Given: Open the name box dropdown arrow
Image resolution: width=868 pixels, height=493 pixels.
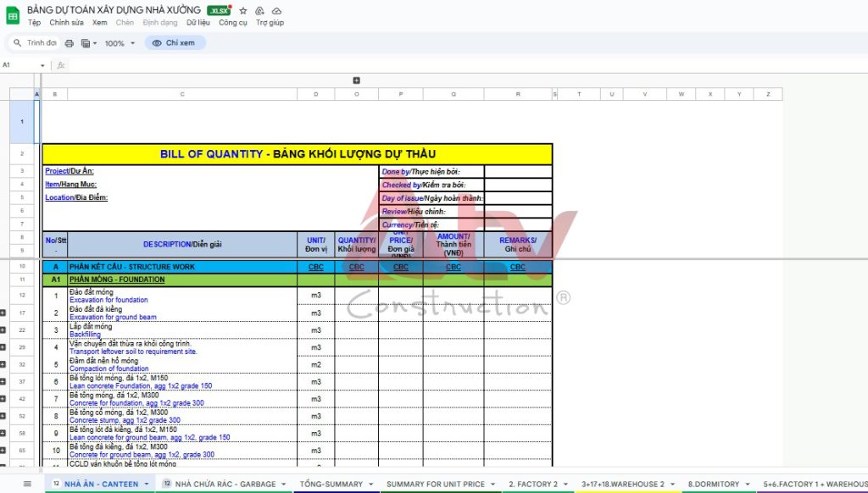Looking at the screenshot, I should click(42, 65).
